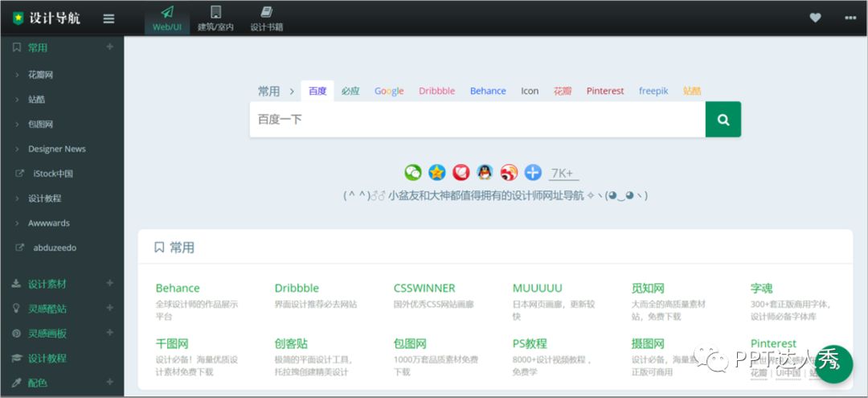Select the 必应 search tab
This screenshot has width=868, height=398.
click(x=350, y=91)
